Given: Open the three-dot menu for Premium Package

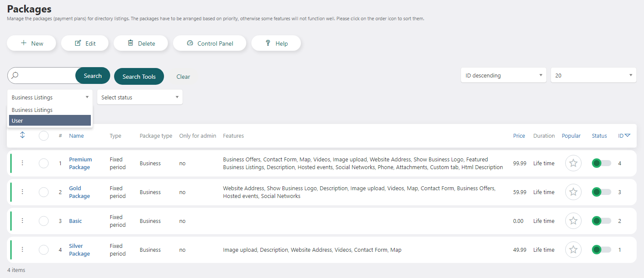Looking at the screenshot, I should [22, 163].
